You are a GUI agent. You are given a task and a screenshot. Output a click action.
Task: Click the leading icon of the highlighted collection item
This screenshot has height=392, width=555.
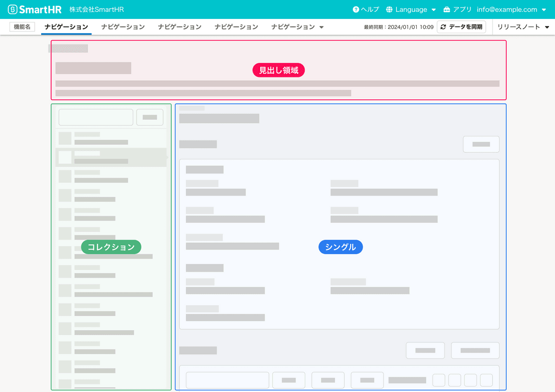tap(65, 157)
